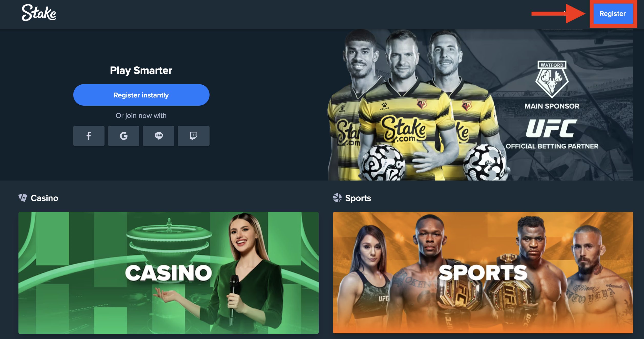
Task: Click the Official Betting Partner text
Action: [552, 146]
